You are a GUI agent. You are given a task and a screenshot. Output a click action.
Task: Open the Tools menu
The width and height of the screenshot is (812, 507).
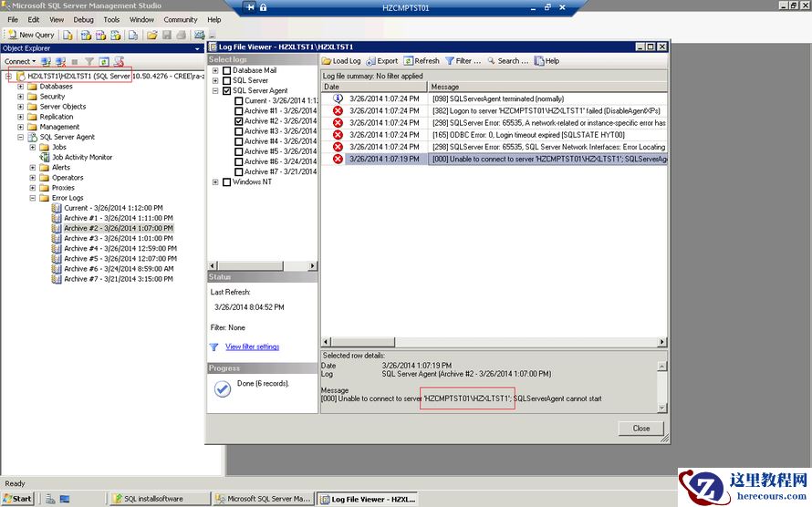(x=111, y=20)
